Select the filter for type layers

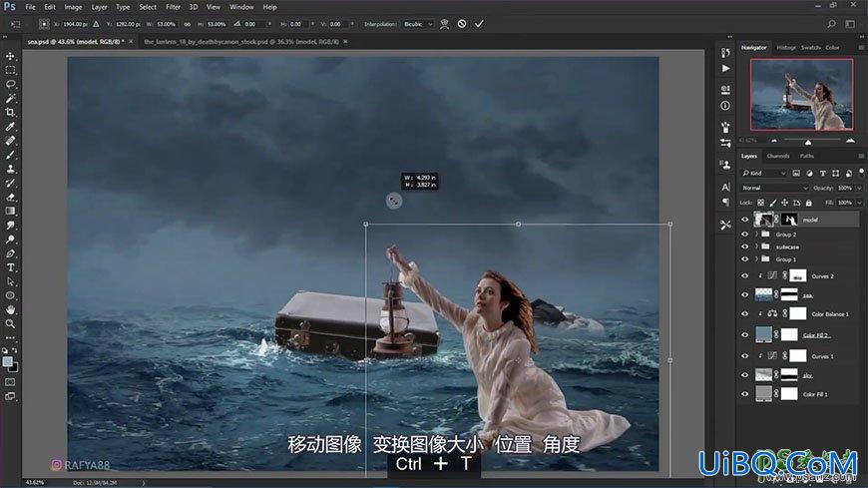point(823,174)
